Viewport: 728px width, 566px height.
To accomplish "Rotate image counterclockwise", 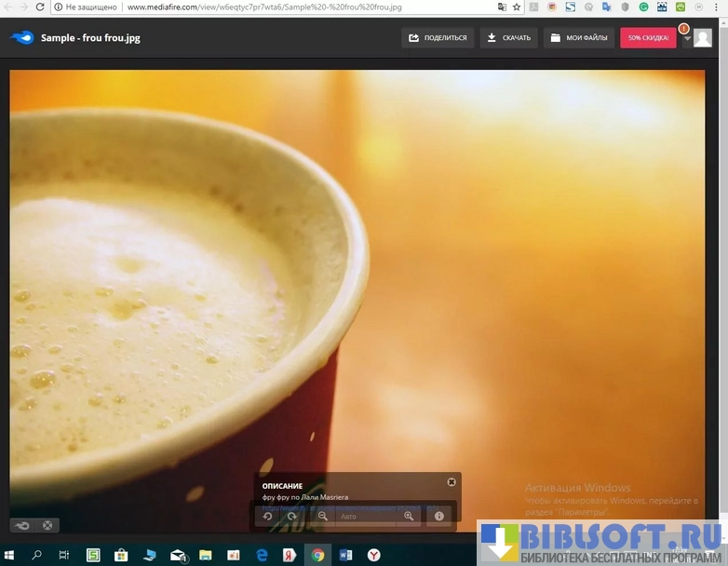I will [267, 516].
